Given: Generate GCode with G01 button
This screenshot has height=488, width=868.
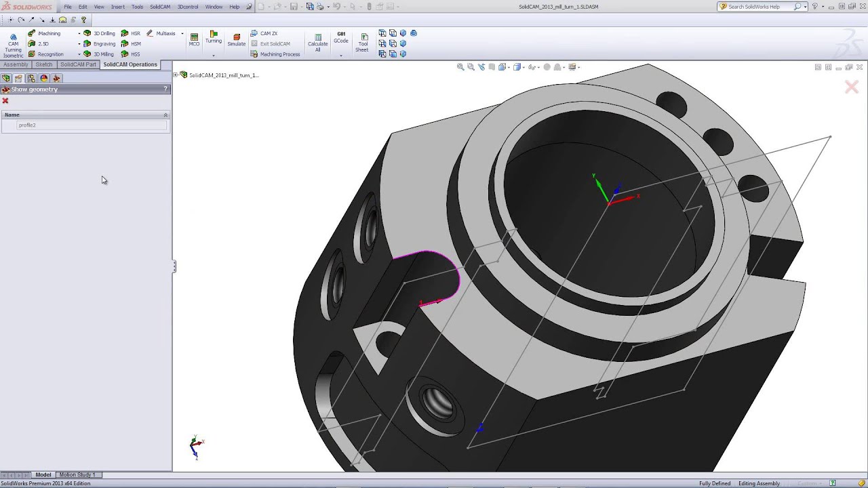Looking at the screenshot, I should 341,38.
